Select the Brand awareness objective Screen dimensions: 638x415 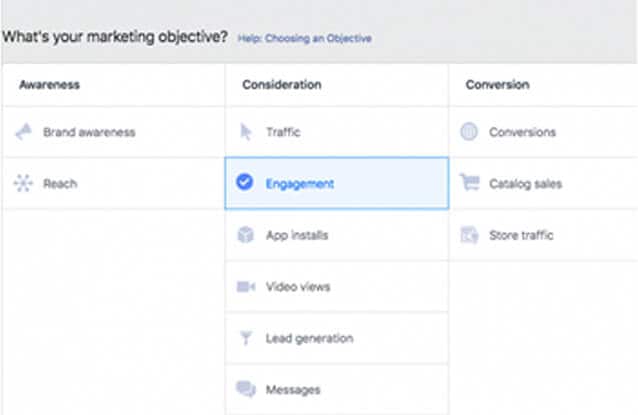[x=89, y=132]
